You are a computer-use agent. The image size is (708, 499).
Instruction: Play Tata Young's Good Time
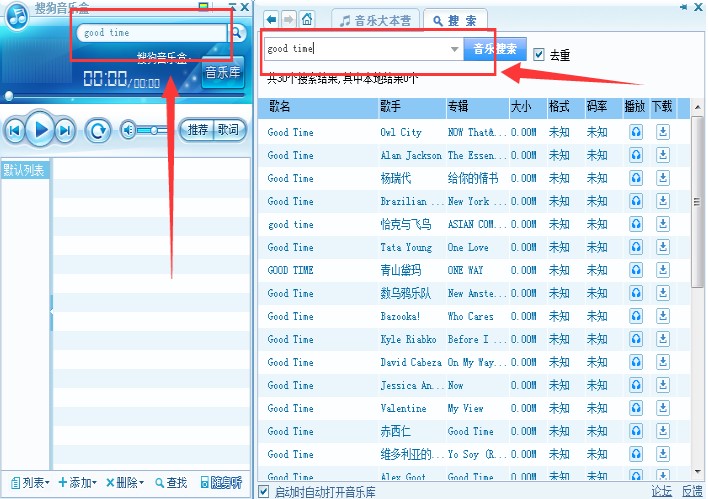[636, 247]
